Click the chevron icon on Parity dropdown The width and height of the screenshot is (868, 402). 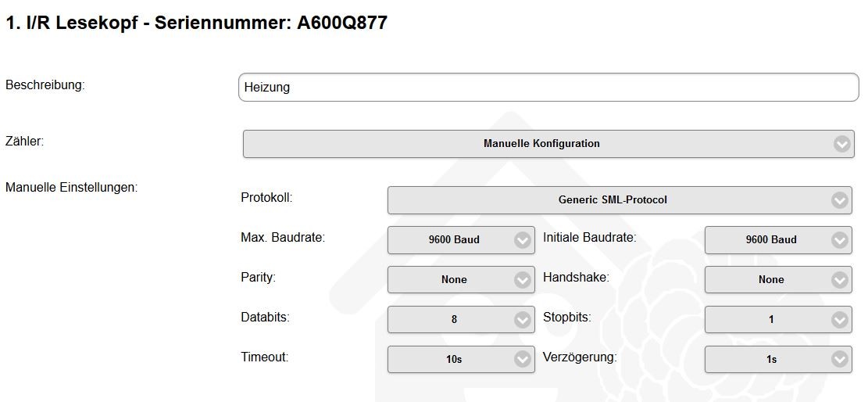(x=523, y=280)
